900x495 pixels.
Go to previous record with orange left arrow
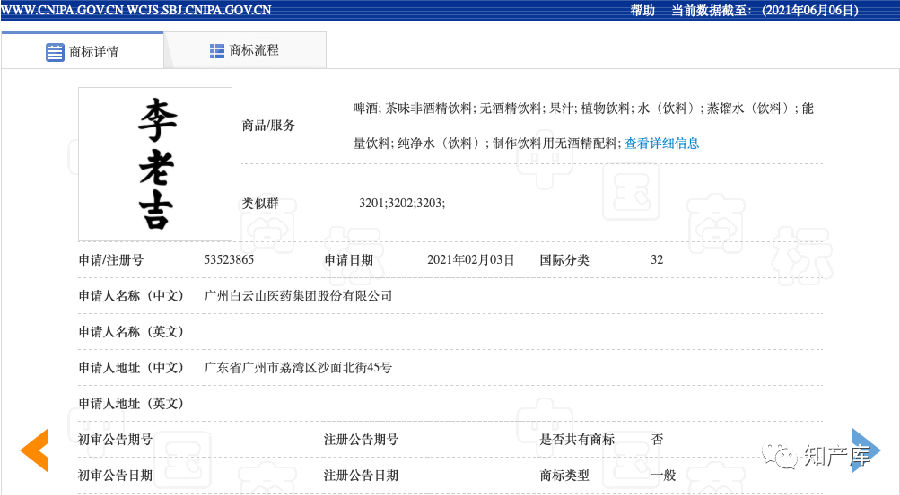tap(35, 450)
